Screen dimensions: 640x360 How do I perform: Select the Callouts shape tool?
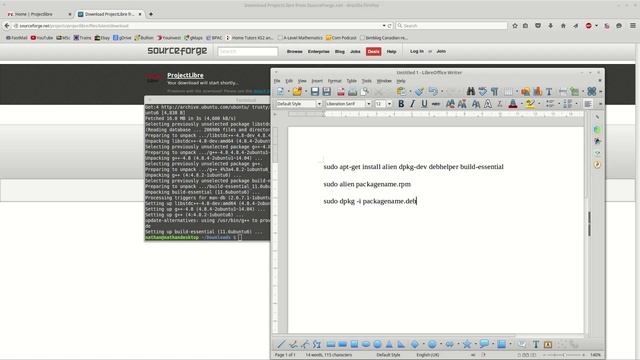point(484,344)
